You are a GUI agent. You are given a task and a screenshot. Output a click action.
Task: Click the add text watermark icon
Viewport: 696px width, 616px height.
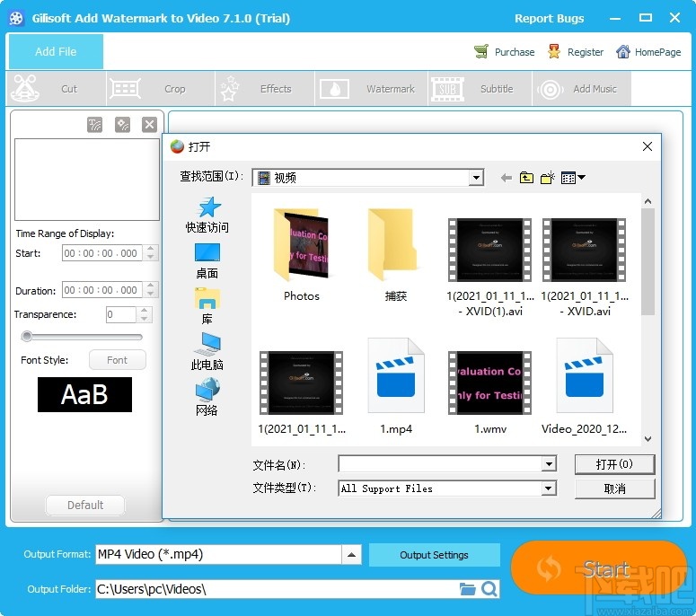click(94, 125)
